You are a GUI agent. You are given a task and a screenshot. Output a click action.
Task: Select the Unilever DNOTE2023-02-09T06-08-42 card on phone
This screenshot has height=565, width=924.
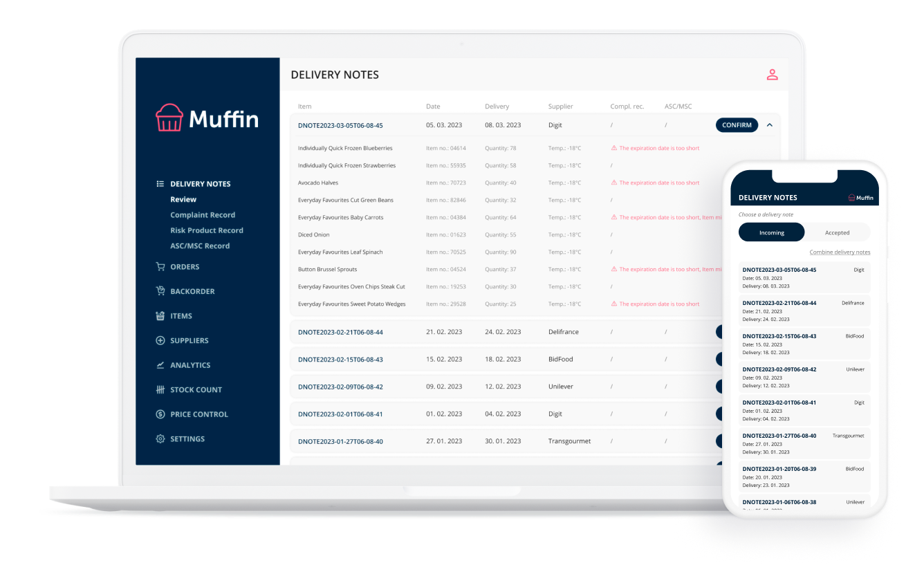(803, 377)
